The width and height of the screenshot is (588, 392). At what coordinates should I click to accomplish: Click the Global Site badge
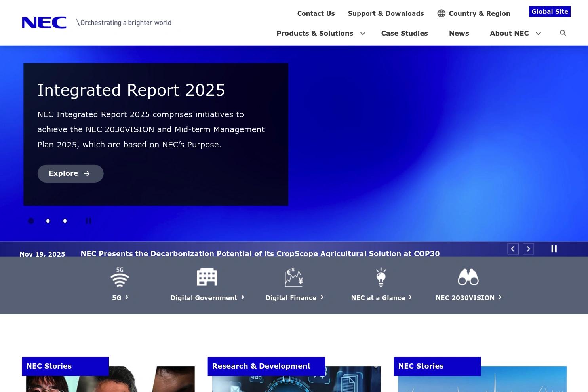tap(550, 11)
